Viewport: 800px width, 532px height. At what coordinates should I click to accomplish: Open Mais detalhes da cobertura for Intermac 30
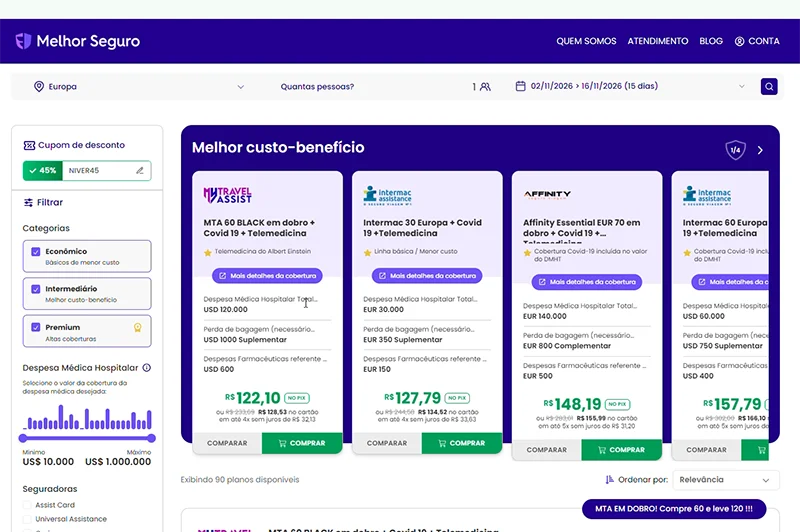click(x=427, y=276)
